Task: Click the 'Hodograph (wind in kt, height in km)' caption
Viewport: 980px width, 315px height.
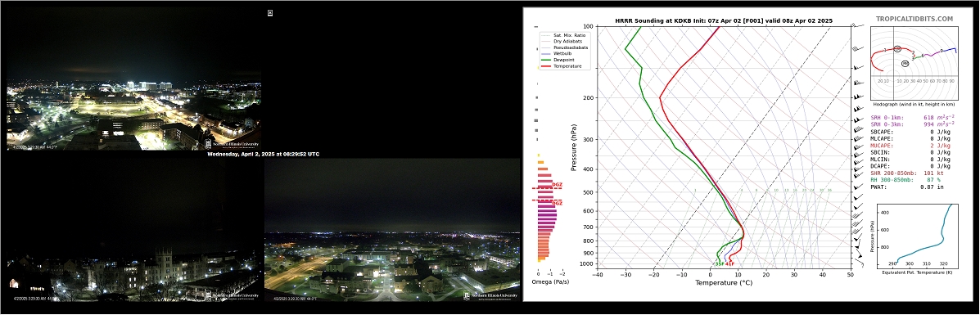Action: point(914,104)
